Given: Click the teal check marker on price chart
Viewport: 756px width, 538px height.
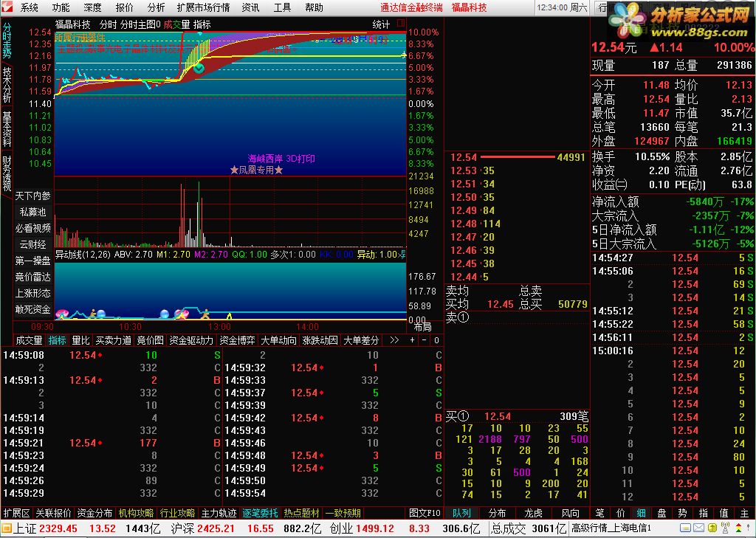Looking at the screenshot, I should (199, 69).
